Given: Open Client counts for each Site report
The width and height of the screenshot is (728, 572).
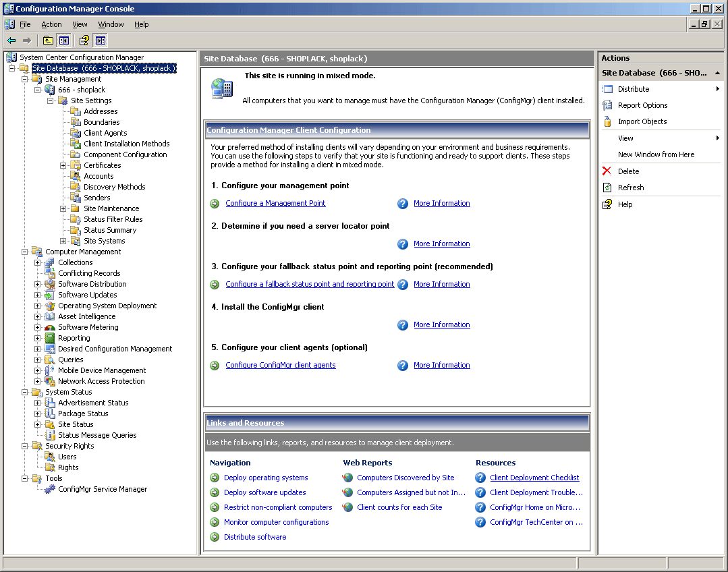Looking at the screenshot, I should (399, 507).
